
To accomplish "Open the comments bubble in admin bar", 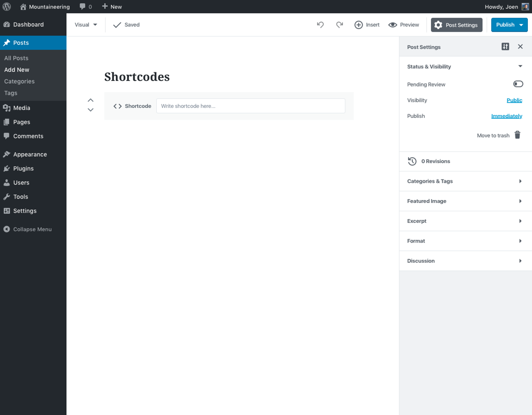I will click(x=86, y=7).
